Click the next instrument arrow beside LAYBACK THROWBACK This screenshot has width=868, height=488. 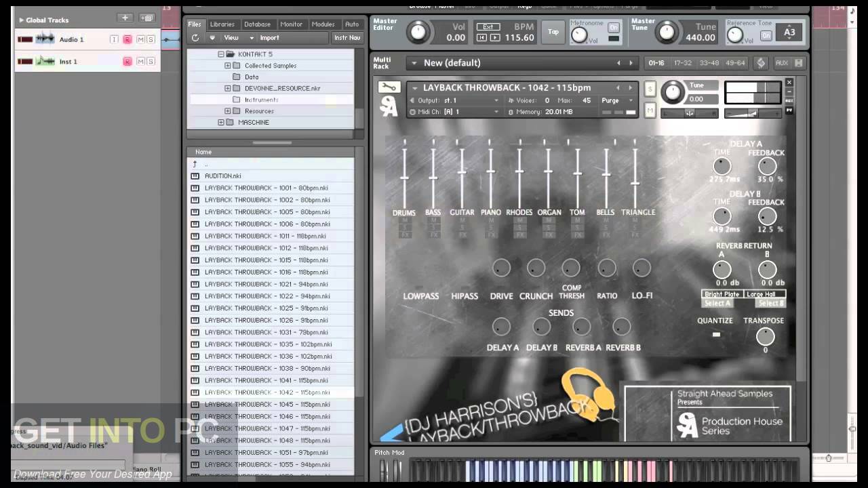coord(631,87)
